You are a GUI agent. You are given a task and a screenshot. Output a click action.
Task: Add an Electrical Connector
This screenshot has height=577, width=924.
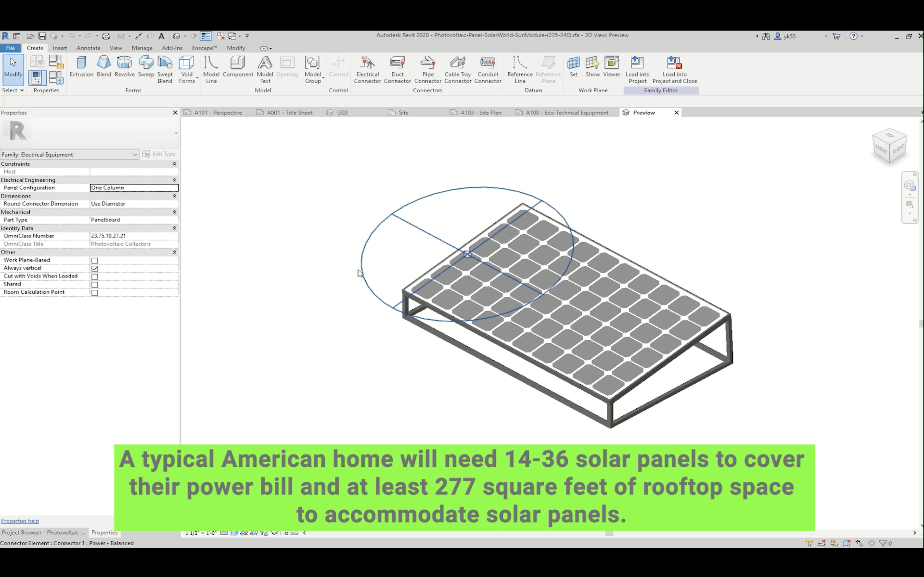pyautogui.click(x=367, y=69)
